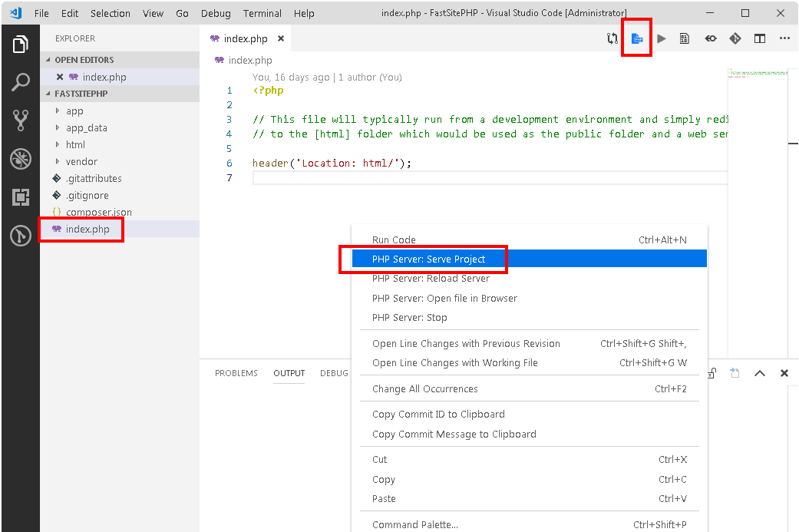Open the Debug menu

(216, 13)
